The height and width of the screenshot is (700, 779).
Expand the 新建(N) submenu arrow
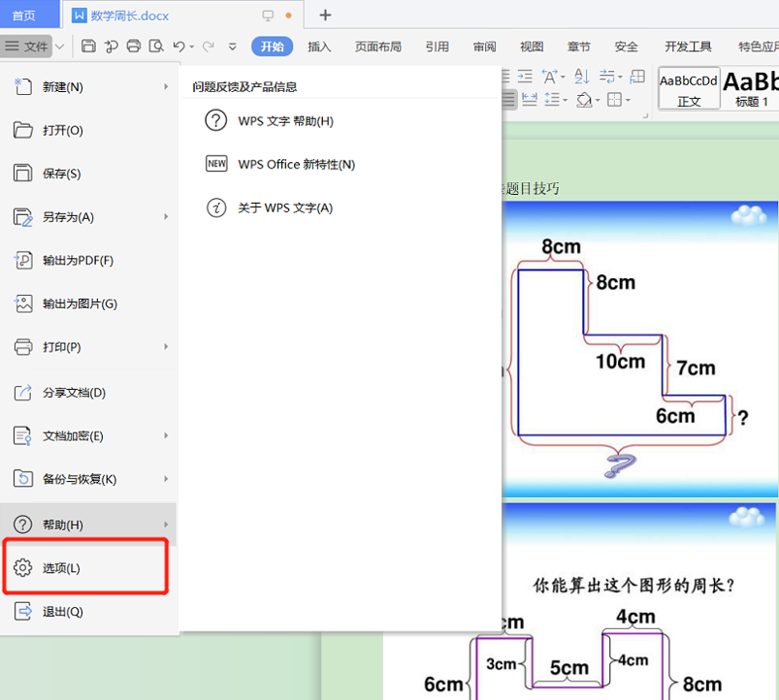(166, 87)
